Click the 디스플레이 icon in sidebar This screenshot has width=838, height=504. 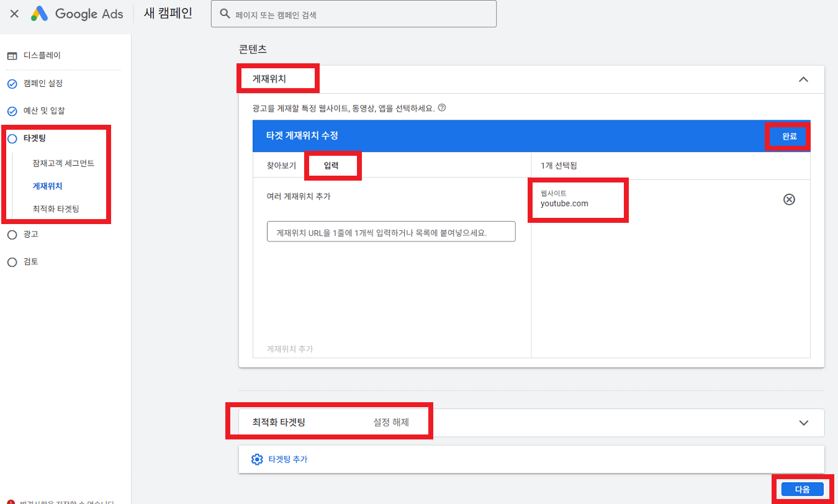12,56
